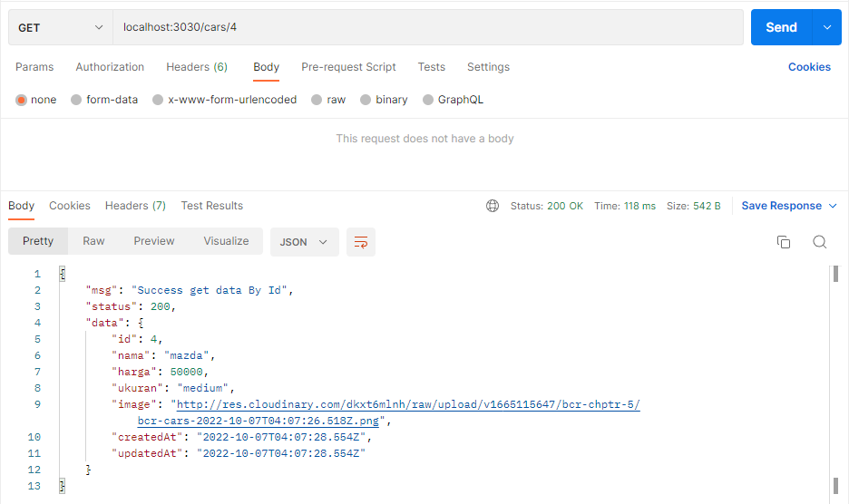Copy response body with copy icon

784,242
